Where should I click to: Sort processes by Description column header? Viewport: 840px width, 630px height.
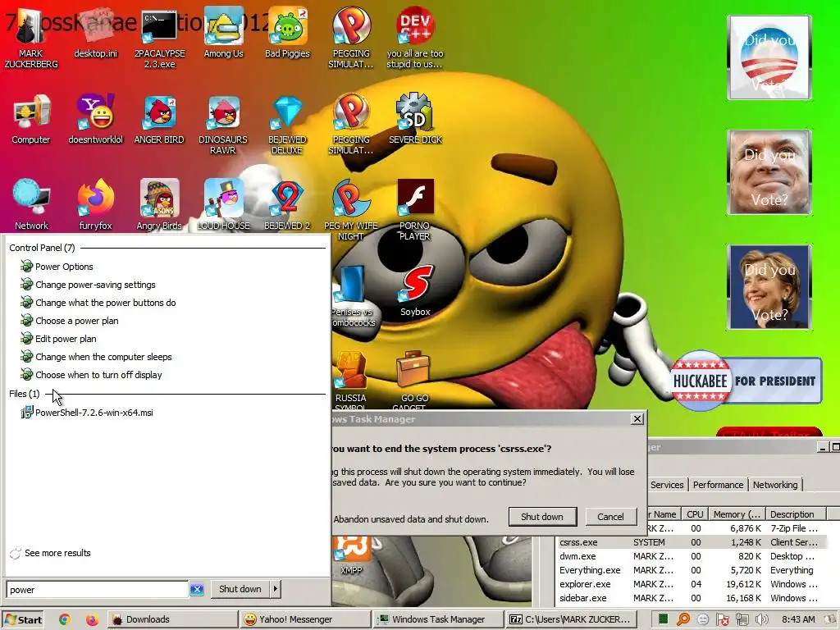point(796,514)
